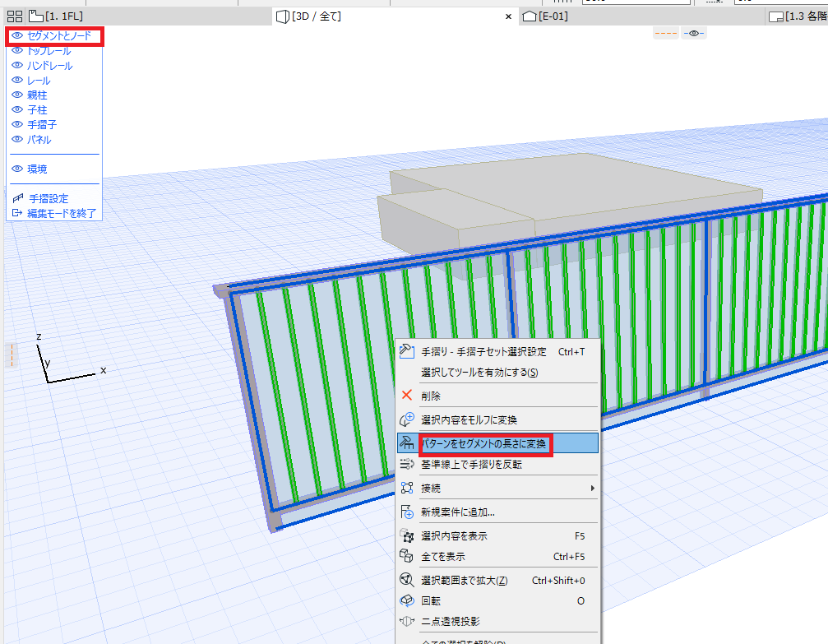Hide the パネル element via eye icon
This screenshot has width=828, height=644.
pos(17,139)
